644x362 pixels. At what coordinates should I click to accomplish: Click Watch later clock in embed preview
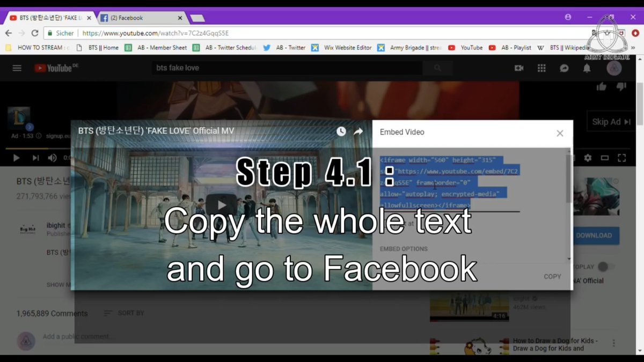click(341, 131)
